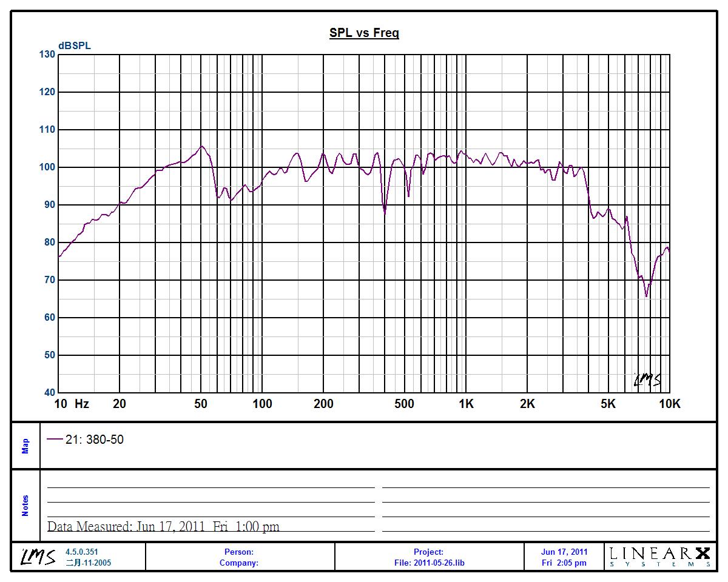Click the version number 4.5.0.351
Image resolution: width=728 pixels, height=582 pixels.
click(81, 552)
